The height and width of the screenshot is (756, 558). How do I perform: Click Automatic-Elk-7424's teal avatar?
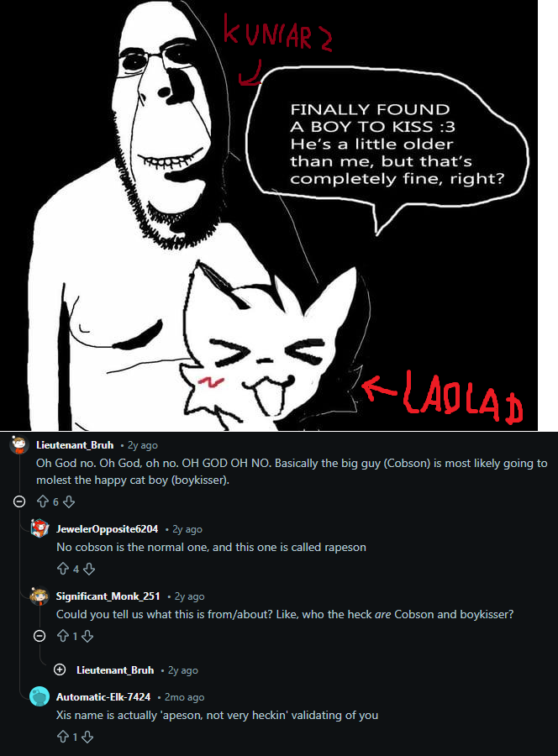[x=39, y=696]
